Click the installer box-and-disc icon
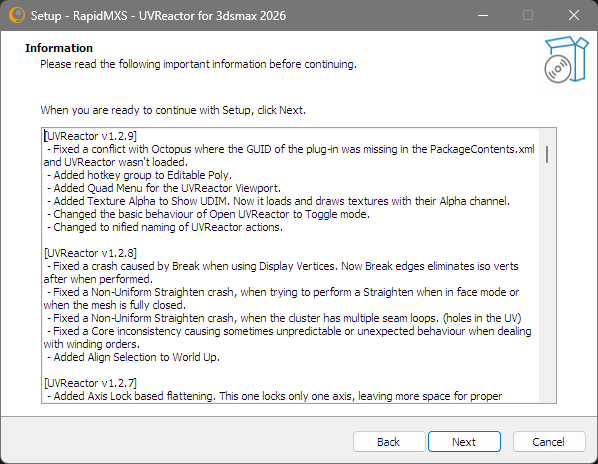The height and width of the screenshot is (464, 598). tap(567, 59)
